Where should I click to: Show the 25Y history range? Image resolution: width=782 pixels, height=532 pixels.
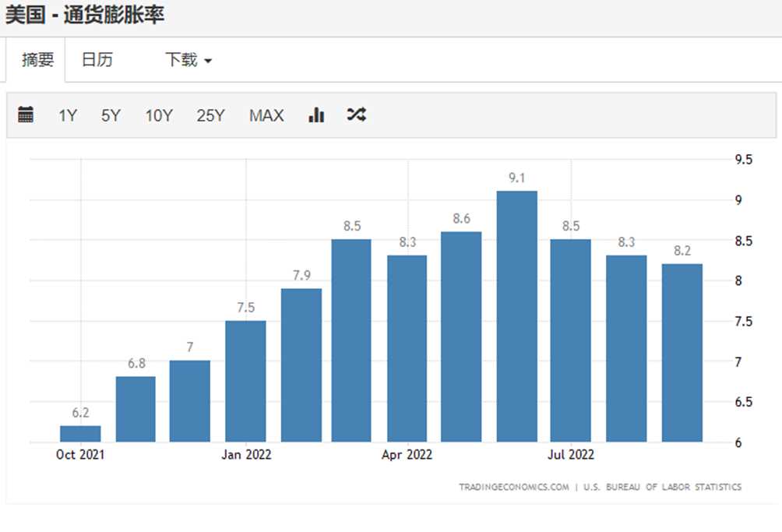click(210, 116)
